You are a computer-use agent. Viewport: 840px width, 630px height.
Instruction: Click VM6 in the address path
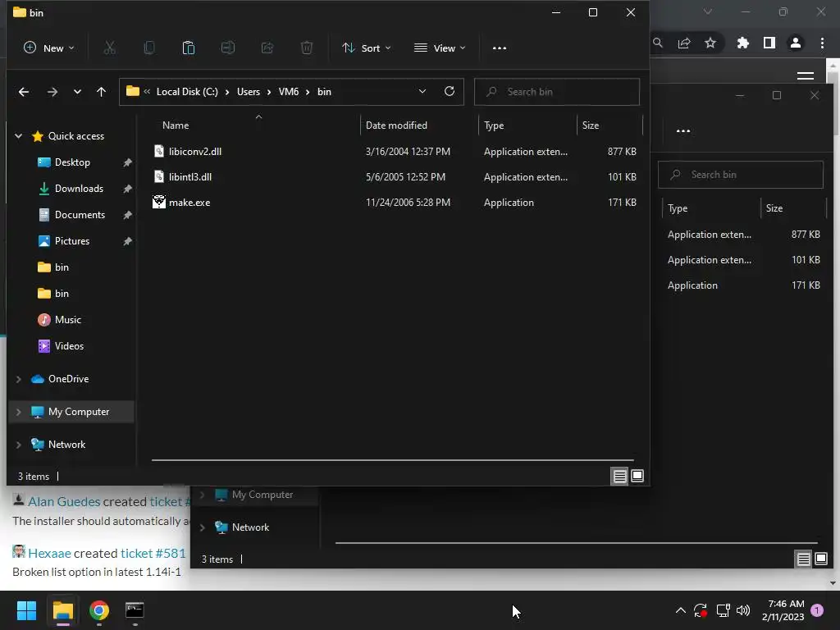click(289, 92)
